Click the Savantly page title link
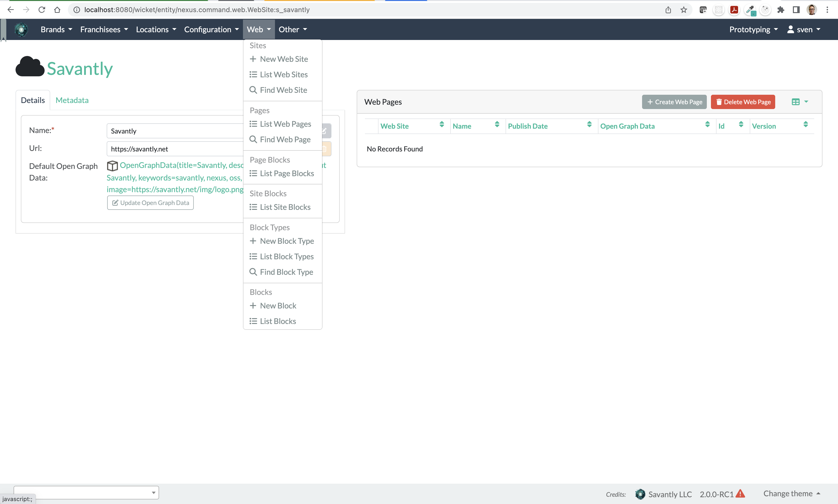838x504 pixels. tap(80, 68)
